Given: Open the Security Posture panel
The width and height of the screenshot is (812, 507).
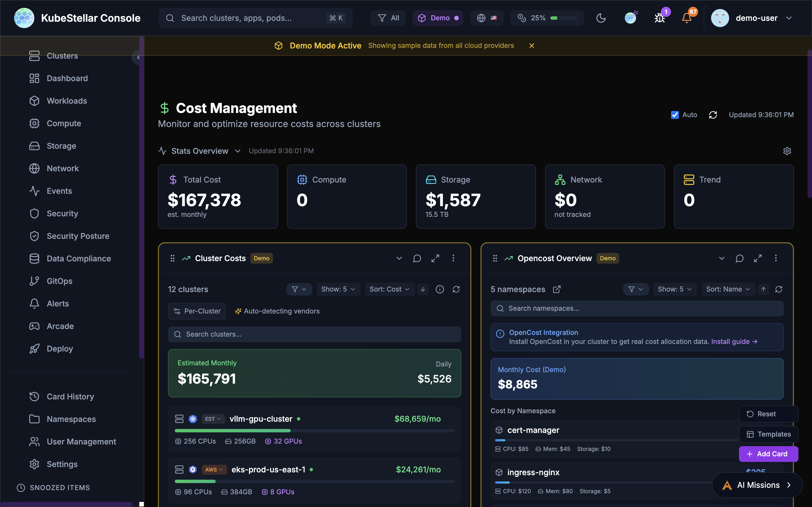Looking at the screenshot, I should 78,236.
